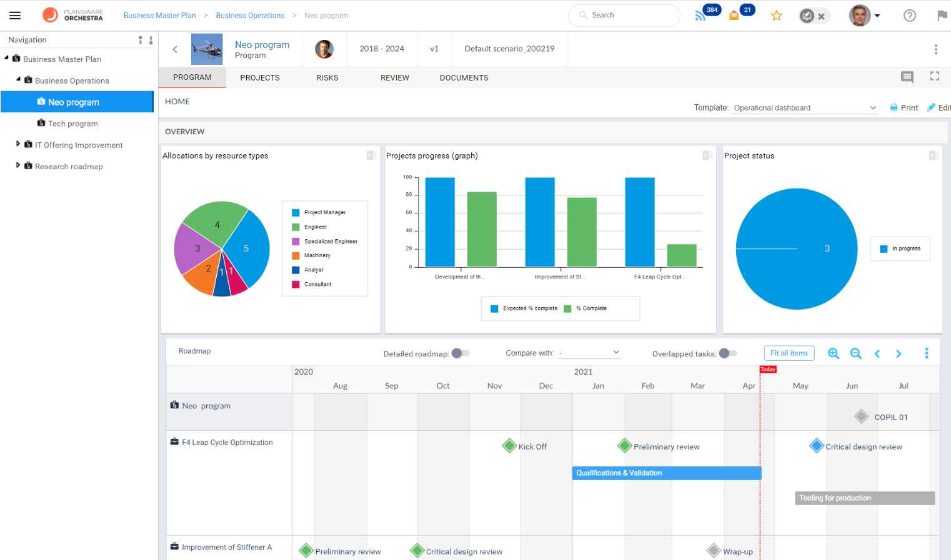Click the Planisware Orchestra logo

72,15
